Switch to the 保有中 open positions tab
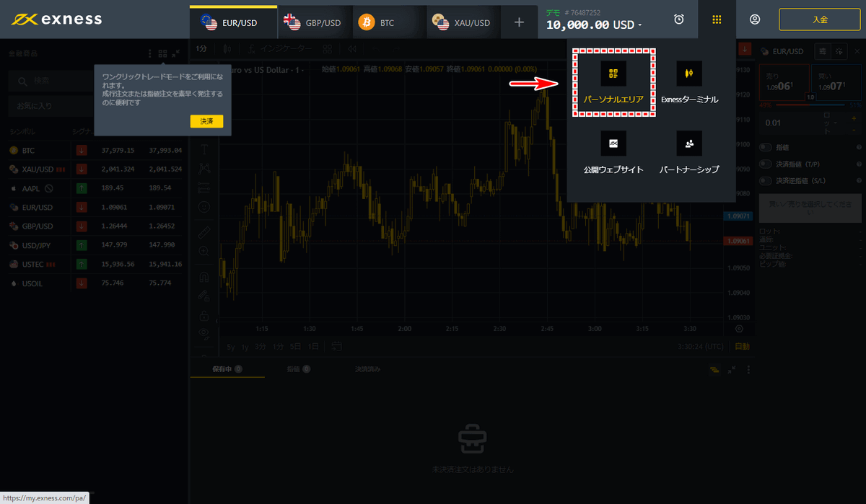This screenshot has width=866, height=504. 227,369
